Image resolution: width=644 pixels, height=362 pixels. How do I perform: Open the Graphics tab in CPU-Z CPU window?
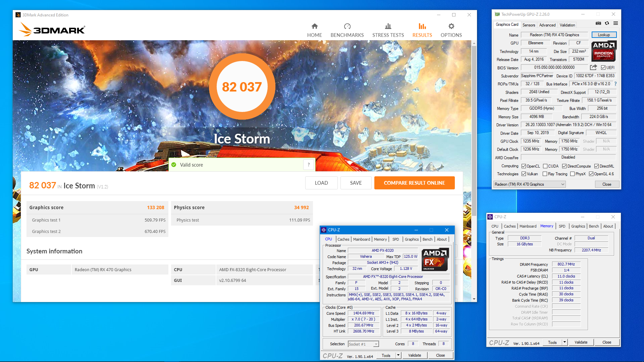coord(412,239)
